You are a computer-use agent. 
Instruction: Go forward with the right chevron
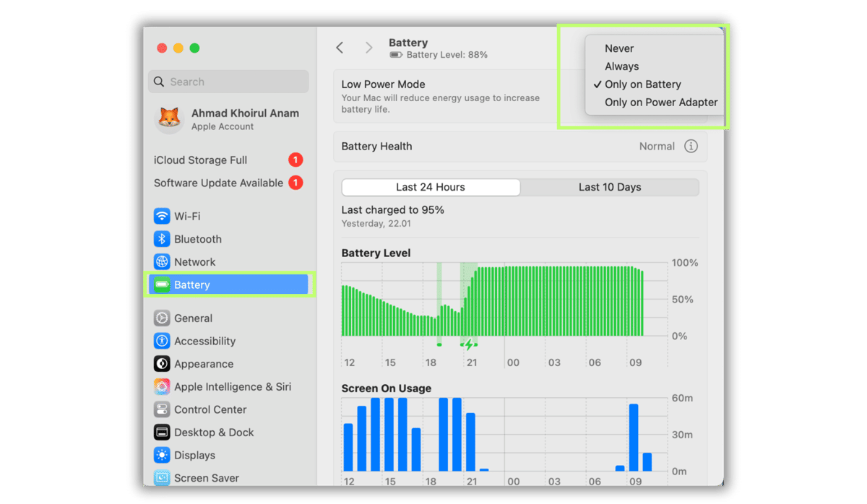[368, 48]
